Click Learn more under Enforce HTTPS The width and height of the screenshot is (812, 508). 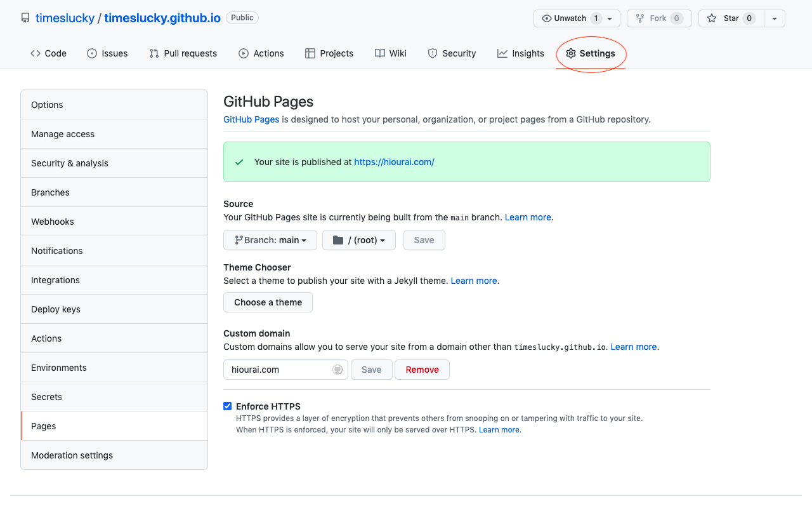click(x=499, y=430)
